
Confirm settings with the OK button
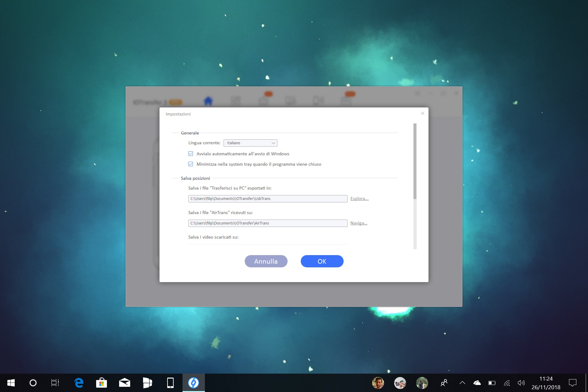pyautogui.click(x=322, y=261)
